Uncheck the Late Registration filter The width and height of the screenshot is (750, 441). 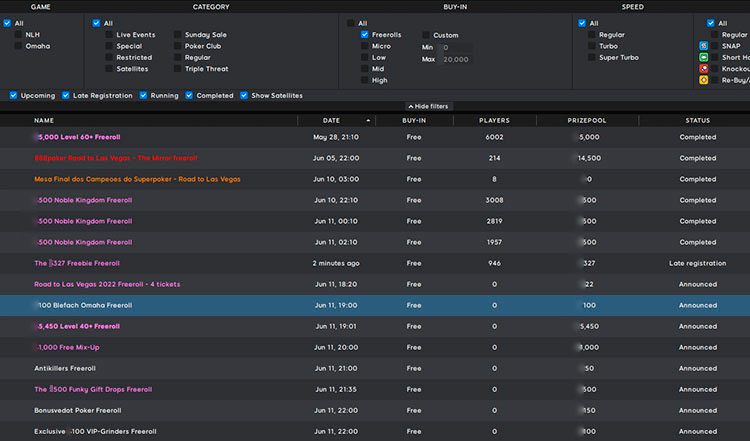click(x=66, y=96)
